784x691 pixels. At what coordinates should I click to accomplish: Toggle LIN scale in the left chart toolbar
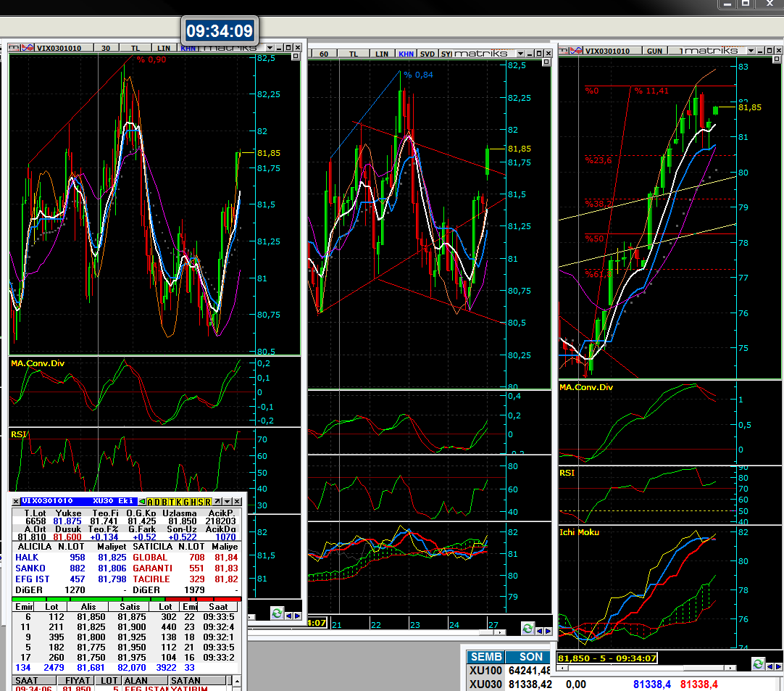[164, 48]
